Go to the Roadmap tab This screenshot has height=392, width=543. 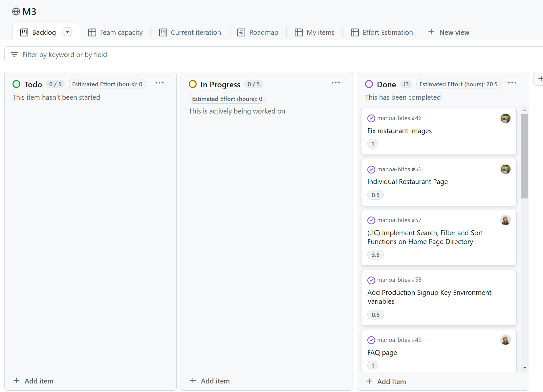[x=258, y=32]
